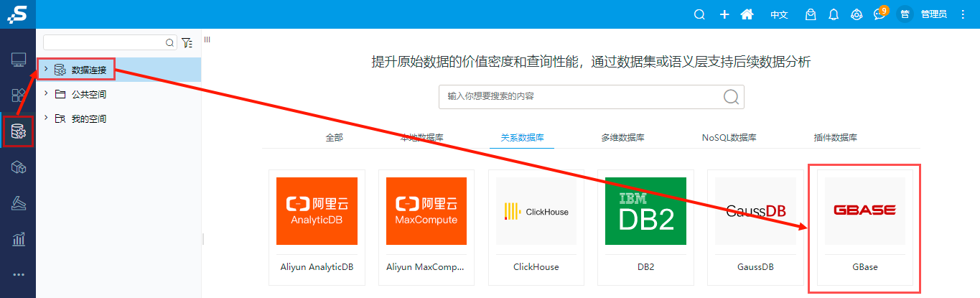Open the cube data mining icon in sidebar
Screen dimensions: 980x298
pyautogui.click(x=19, y=167)
